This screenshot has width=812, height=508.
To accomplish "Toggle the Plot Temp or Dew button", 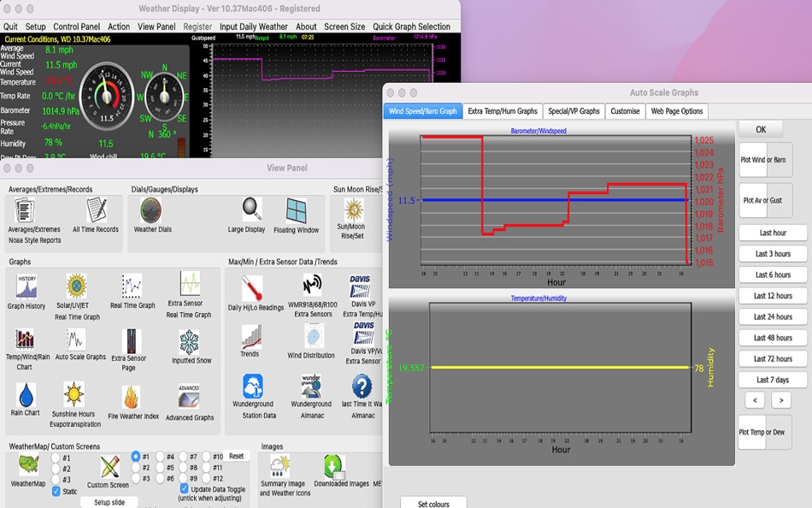I will [764, 432].
